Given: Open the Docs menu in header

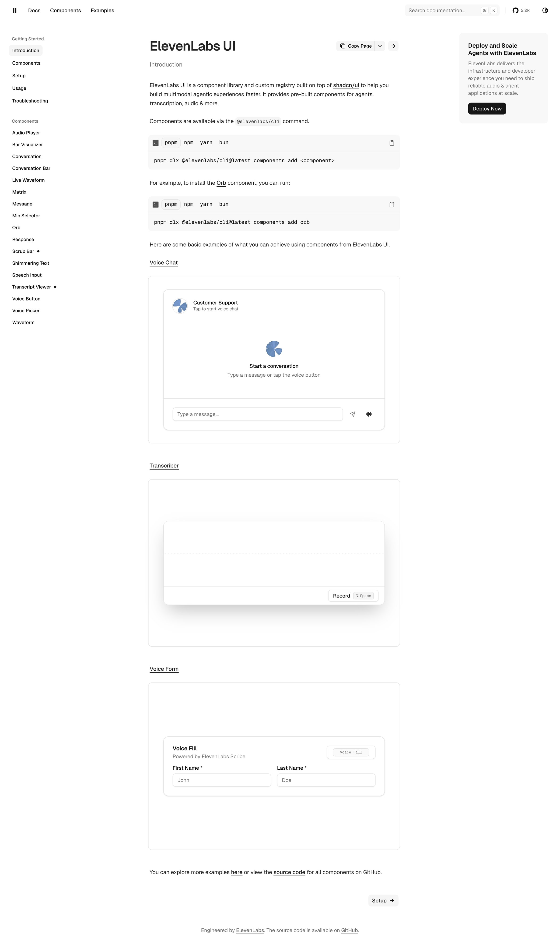Looking at the screenshot, I should click(34, 11).
